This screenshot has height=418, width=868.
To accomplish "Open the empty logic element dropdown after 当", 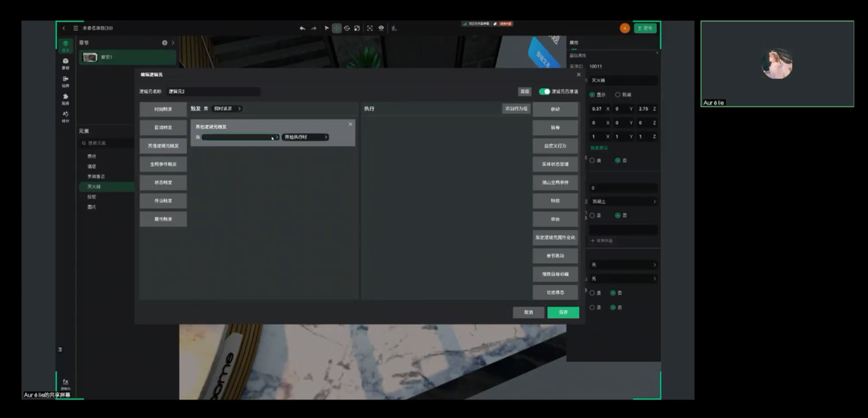I will coord(240,137).
